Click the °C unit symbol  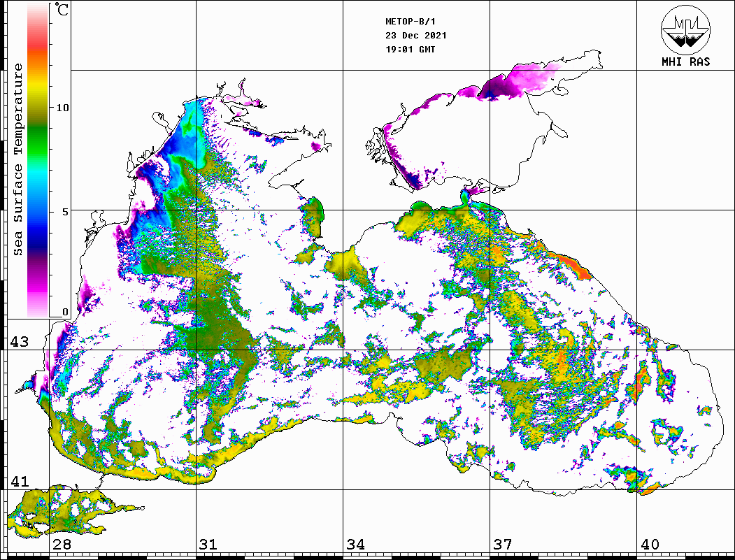(x=61, y=9)
